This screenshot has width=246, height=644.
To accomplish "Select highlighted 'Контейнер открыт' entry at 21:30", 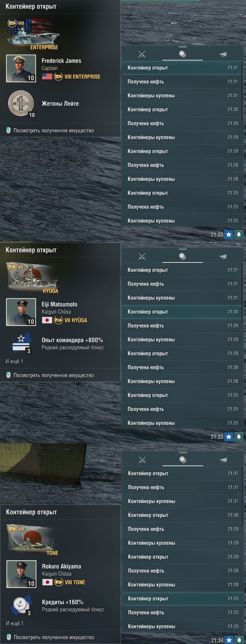I will [x=181, y=312].
